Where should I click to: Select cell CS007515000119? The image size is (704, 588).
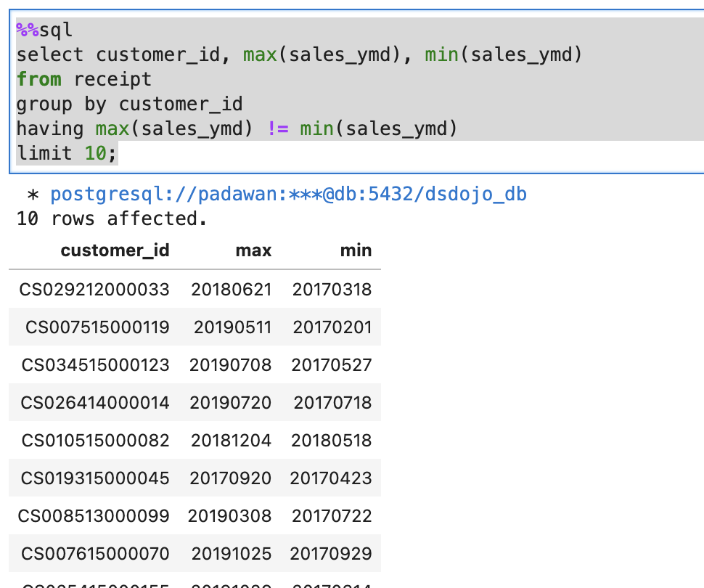point(97,327)
